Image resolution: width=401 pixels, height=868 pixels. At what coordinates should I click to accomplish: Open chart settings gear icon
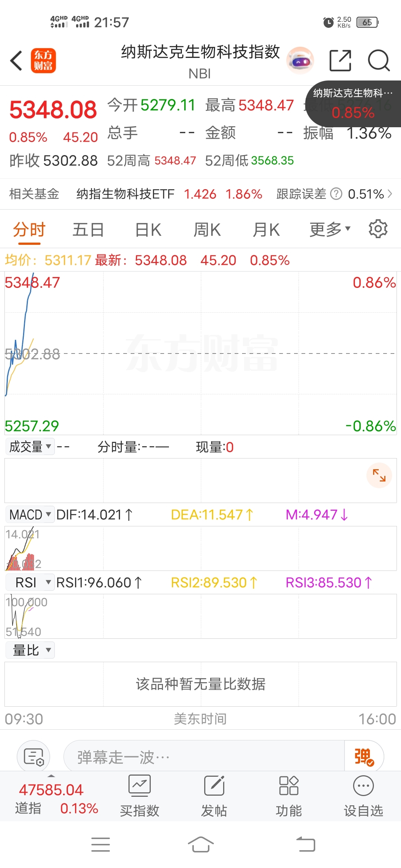pyautogui.click(x=378, y=229)
